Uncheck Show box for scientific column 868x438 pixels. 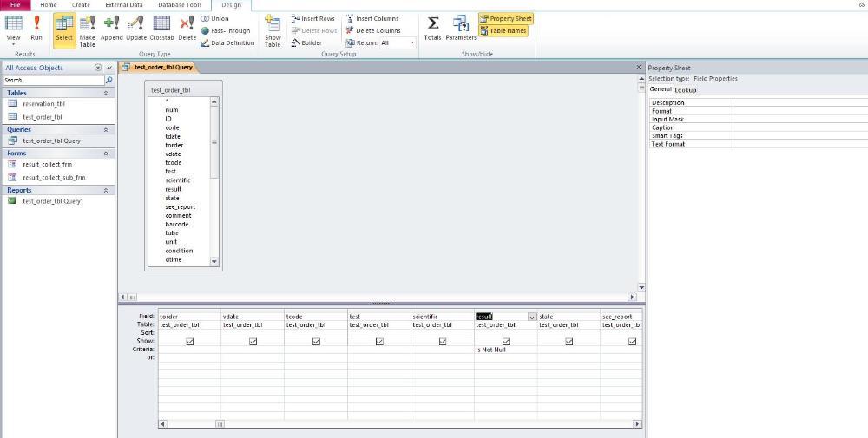(443, 341)
